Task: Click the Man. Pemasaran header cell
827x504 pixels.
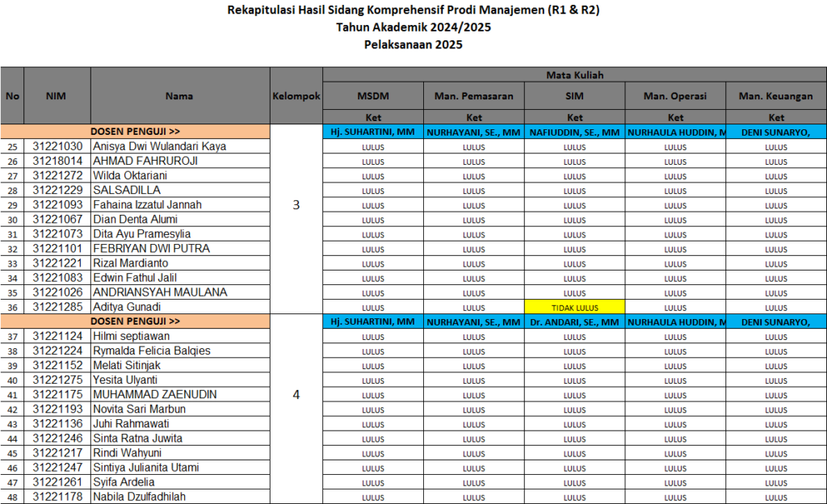Action: pyautogui.click(x=473, y=96)
